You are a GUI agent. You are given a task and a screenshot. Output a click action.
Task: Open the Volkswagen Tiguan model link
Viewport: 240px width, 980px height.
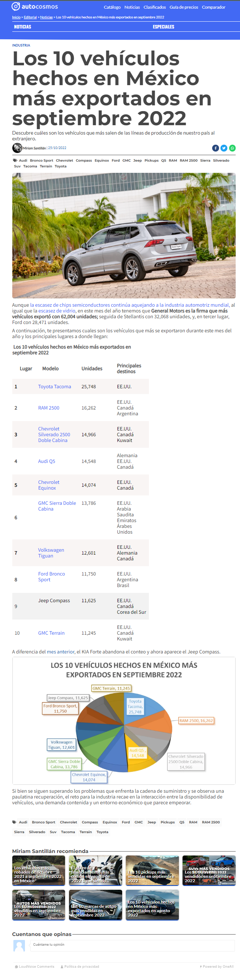(51, 553)
